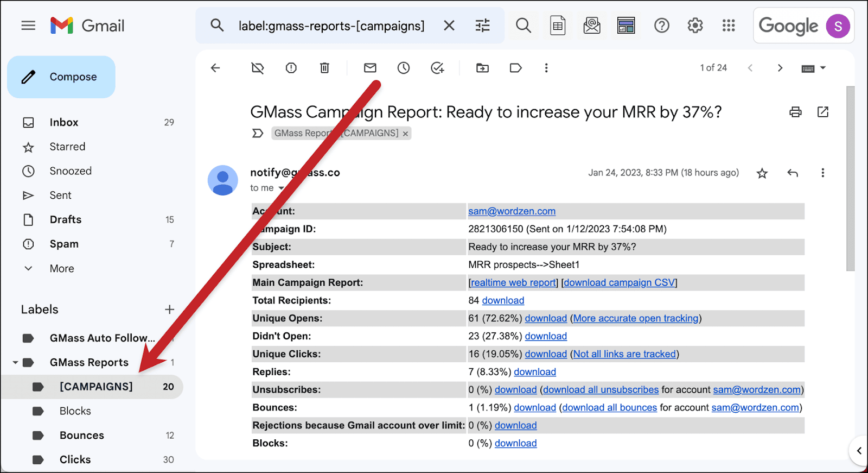Screen dimensions: 868x473
Task: Reply to this email
Action: tap(793, 173)
